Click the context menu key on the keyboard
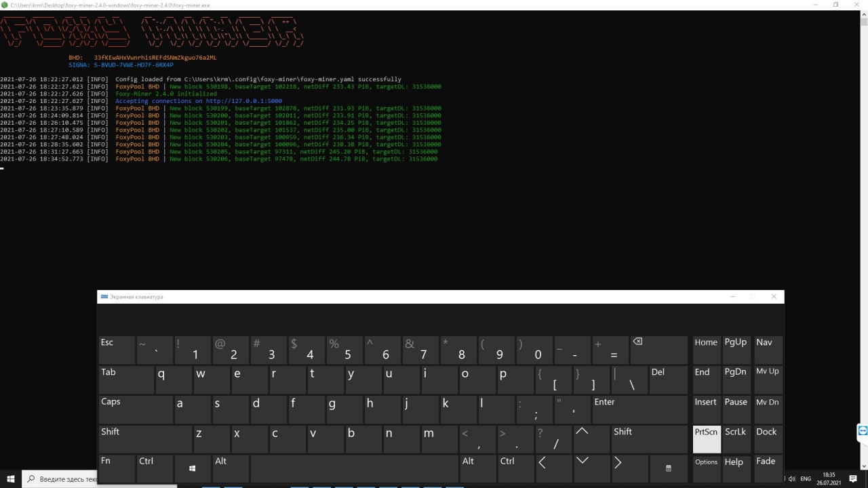868x488 pixels. click(x=668, y=468)
